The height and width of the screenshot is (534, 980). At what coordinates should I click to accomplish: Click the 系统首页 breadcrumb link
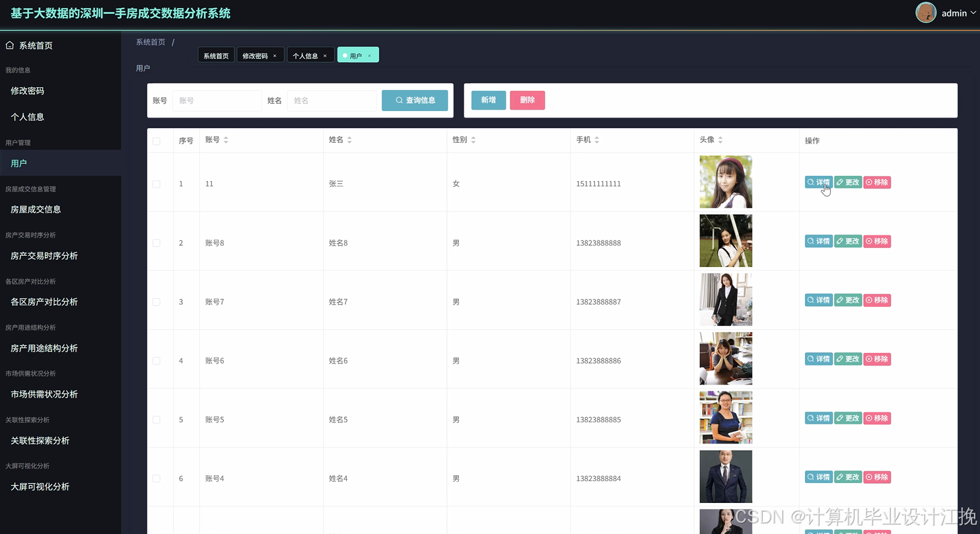point(151,42)
